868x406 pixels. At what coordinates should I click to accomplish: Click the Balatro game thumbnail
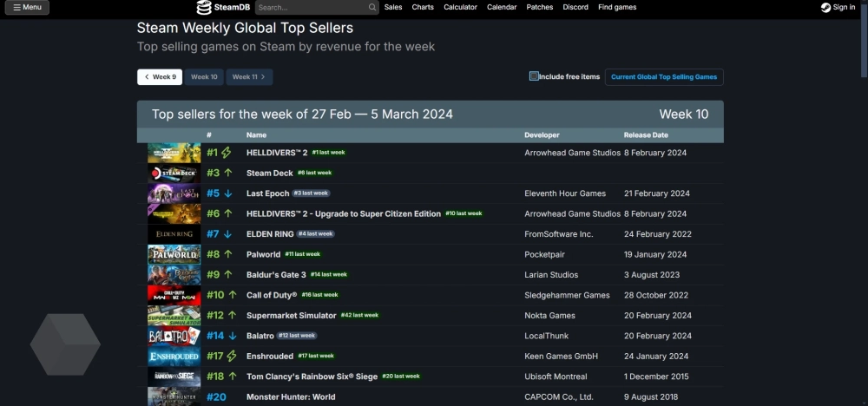[x=174, y=336]
